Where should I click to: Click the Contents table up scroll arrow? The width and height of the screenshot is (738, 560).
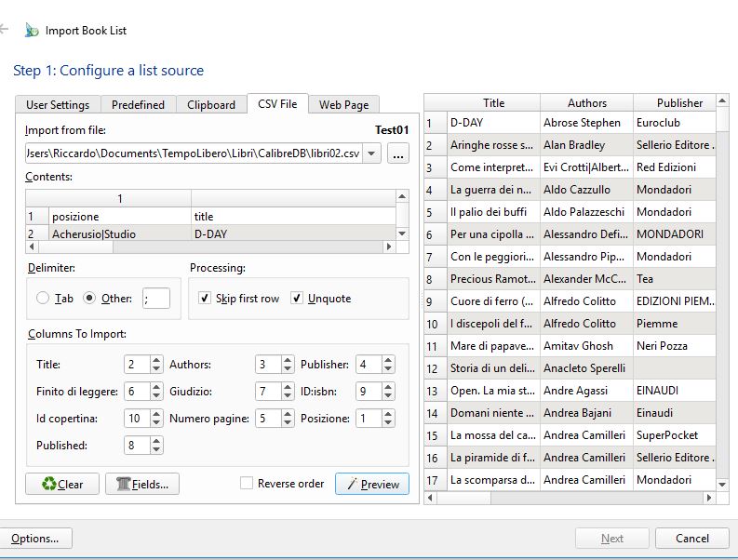[402, 196]
